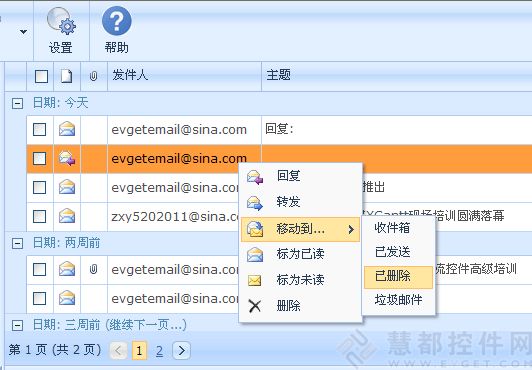Check the box for zxy5202011@sina.com email
This screenshot has width=532, height=370.
pyautogui.click(x=40, y=216)
